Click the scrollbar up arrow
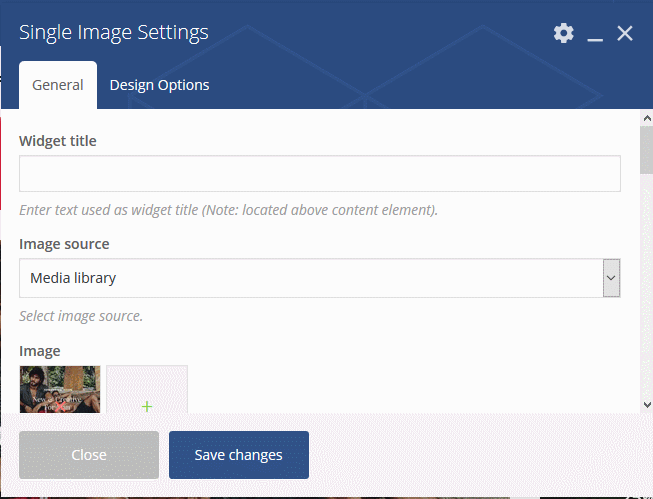The width and height of the screenshot is (653, 499). pyautogui.click(x=647, y=119)
